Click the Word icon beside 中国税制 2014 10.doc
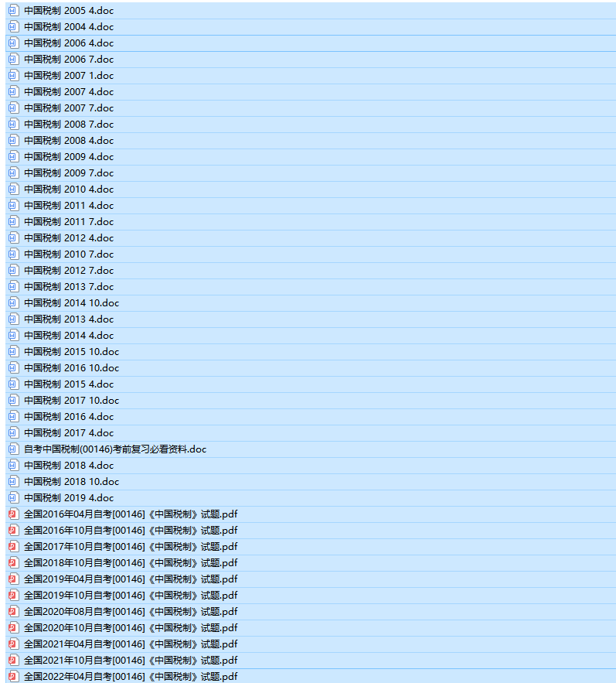616x683 pixels. [x=13, y=302]
